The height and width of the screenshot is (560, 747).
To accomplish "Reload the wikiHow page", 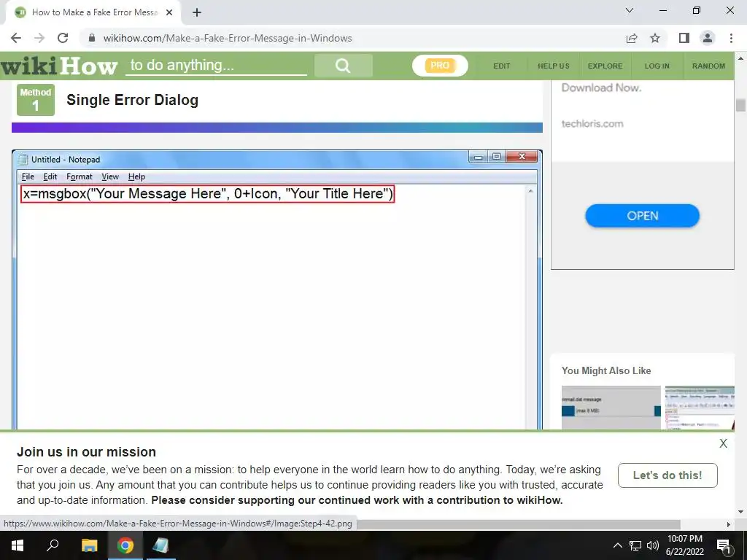I will coord(63,38).
